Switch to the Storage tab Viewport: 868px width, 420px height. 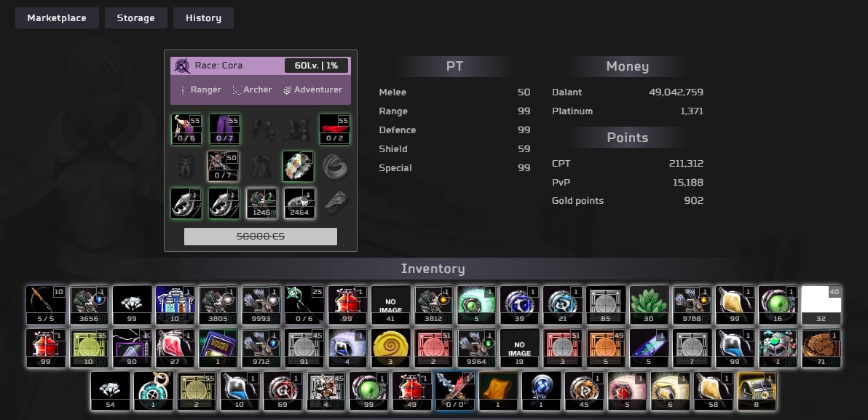click(135, 18)
